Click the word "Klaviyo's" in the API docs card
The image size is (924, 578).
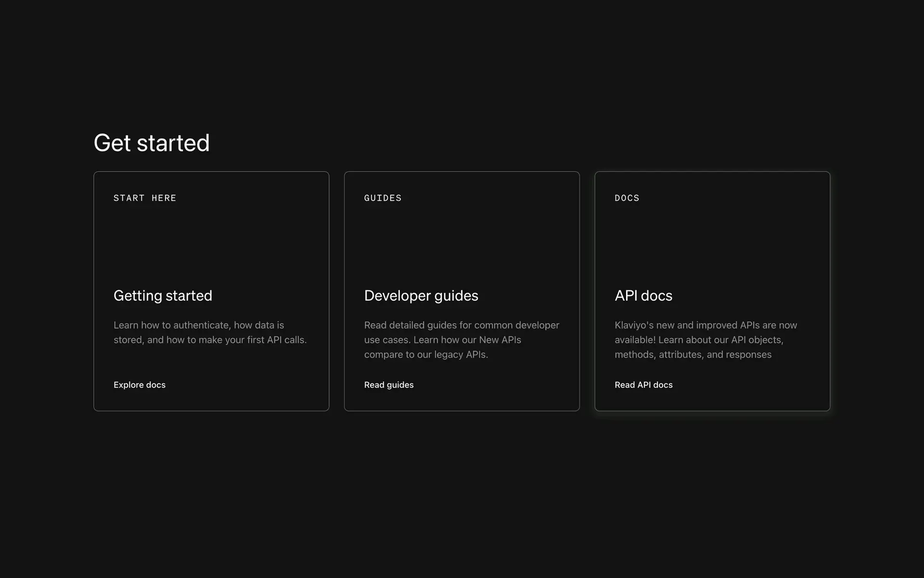pos(634,325)
